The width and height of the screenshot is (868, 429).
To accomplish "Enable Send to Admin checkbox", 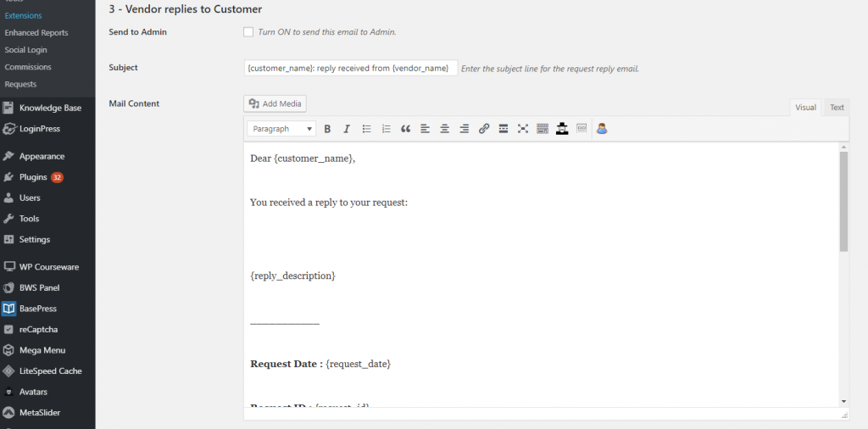I will tap(248, 32).
